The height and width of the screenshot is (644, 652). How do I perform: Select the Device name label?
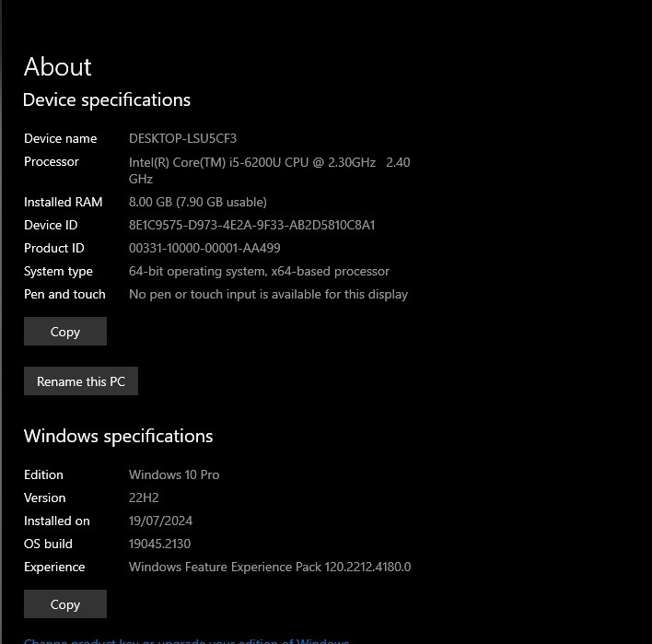pyautogui.click(x=60, y=138)
